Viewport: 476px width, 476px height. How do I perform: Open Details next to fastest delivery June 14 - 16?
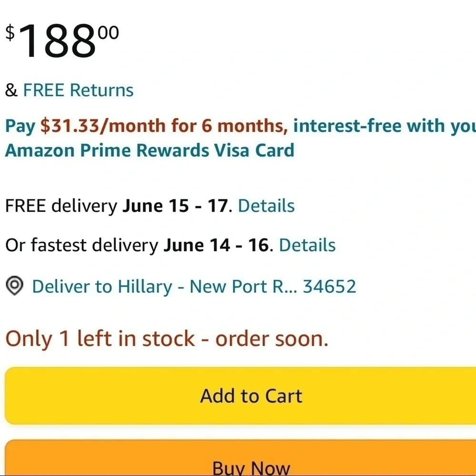pos(307,245)
